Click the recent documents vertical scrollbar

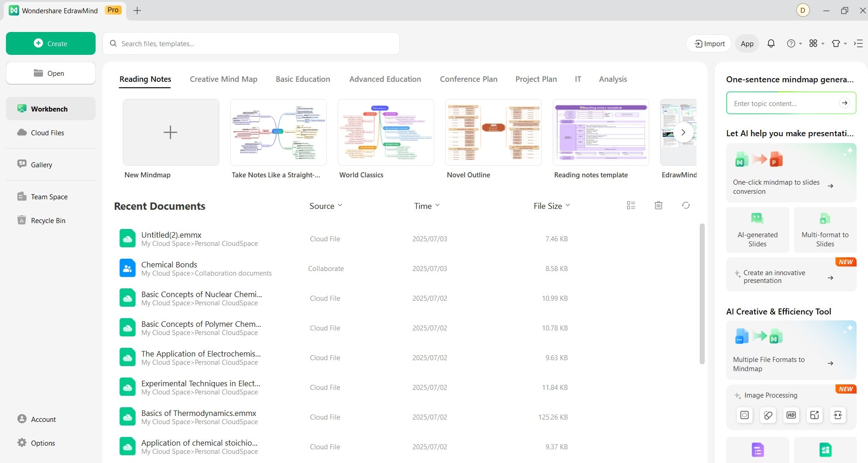702,293
